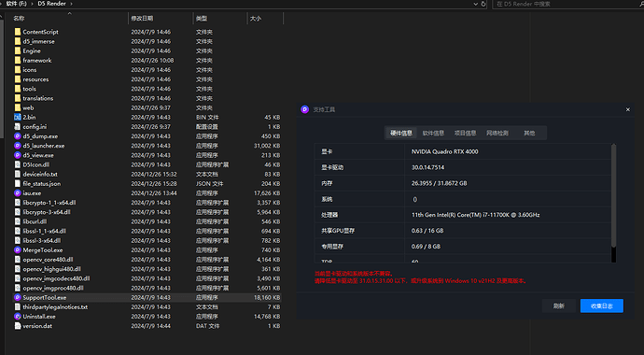
Task: Select the libssl-1_1-x64.dll file name
Action: coord(45,231)
